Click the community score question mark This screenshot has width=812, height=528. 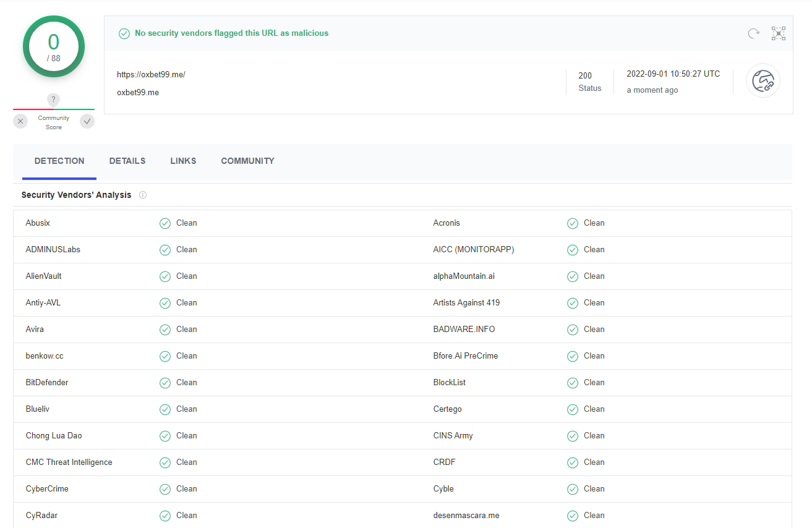[54, 100]
